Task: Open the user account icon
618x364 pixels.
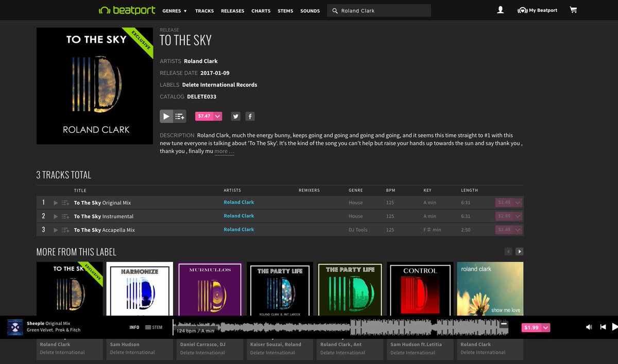Action: coord(500,10)
